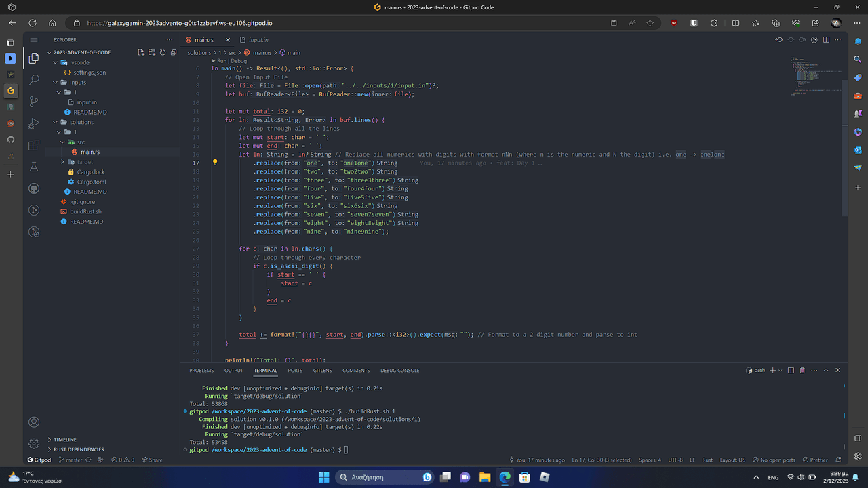Click the Share button in status bar
The height and width of the screenshot is (488, 868).
tap(152, 460)
